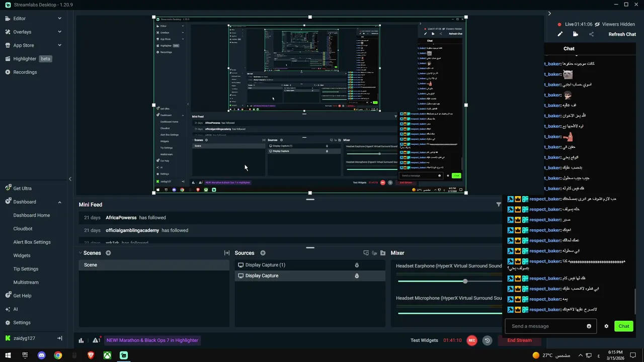The height and width of the screenshot is (362, 644).
Task: Filter the Mini Feed with the funnel icon
Action: pyautogui.click(x=499, y=205)
